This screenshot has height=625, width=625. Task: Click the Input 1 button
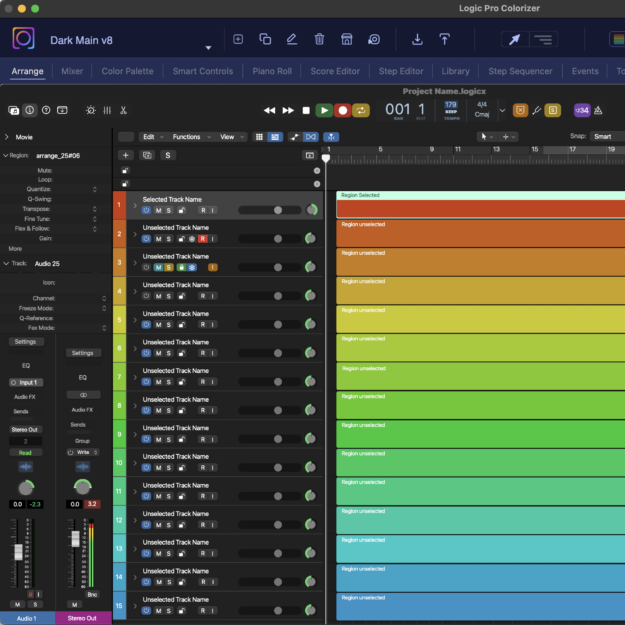26,383
